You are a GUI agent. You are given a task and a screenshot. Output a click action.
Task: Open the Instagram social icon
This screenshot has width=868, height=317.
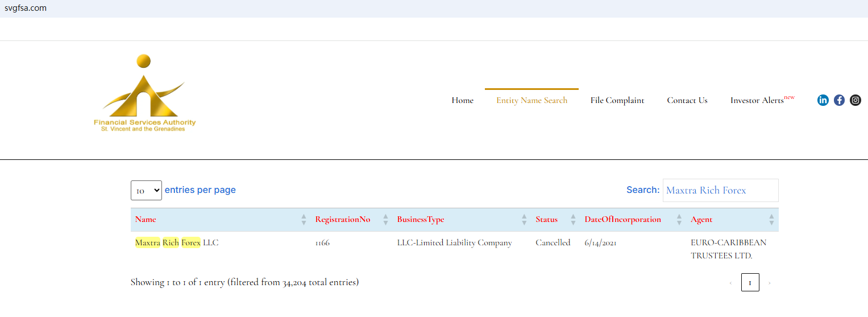click(x=855, y=100)
